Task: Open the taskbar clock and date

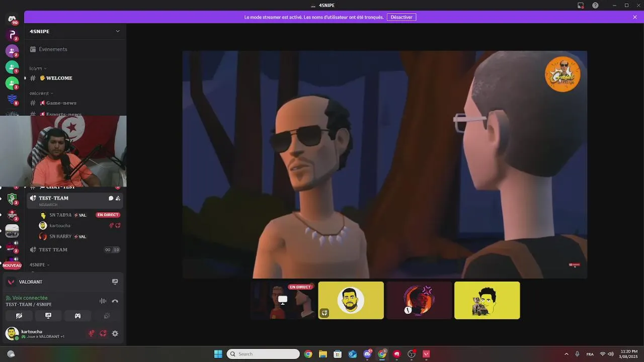Action: click(629, 354)
